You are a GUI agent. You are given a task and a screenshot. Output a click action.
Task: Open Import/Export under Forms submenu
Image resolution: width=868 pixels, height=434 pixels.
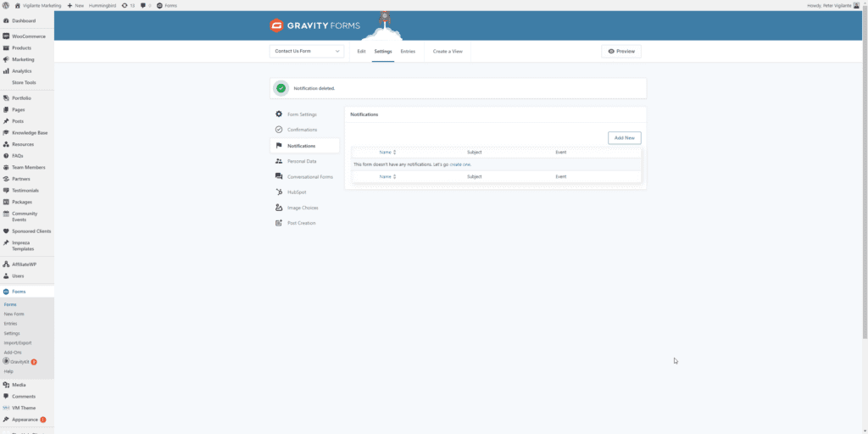16,342
